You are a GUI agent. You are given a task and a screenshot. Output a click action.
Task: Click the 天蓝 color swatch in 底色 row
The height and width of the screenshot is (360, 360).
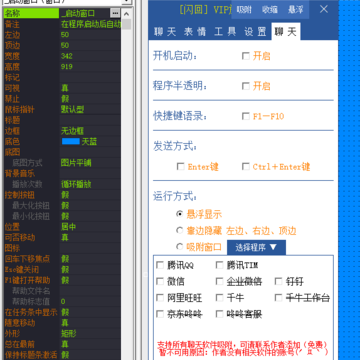tap(71, 141)
